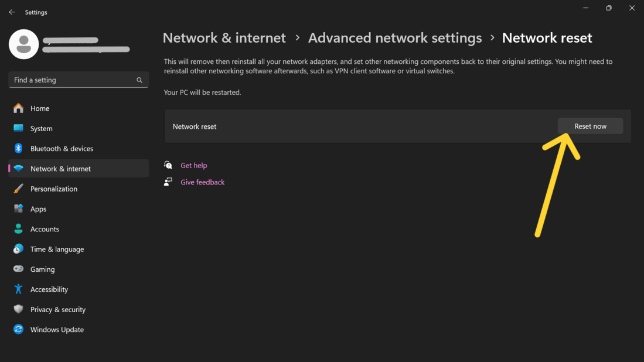This screenshot has height=362, width=644.
Task: Open System settings icon
Action: [x=19, y=128]
